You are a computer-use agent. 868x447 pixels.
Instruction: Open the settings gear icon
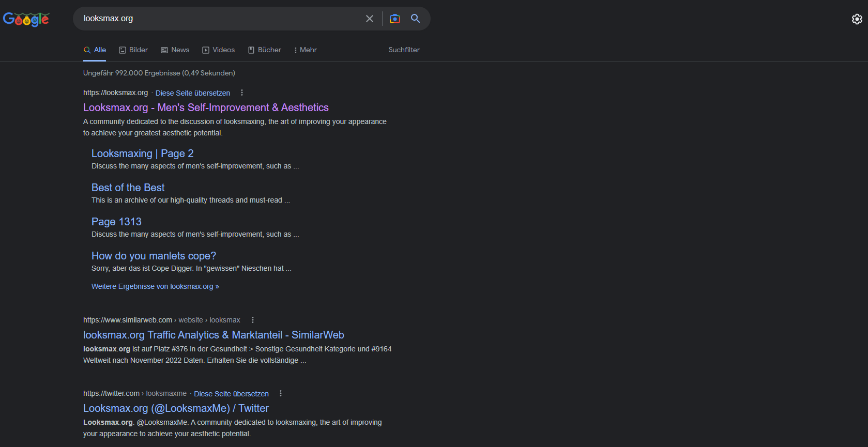point(857,19)
